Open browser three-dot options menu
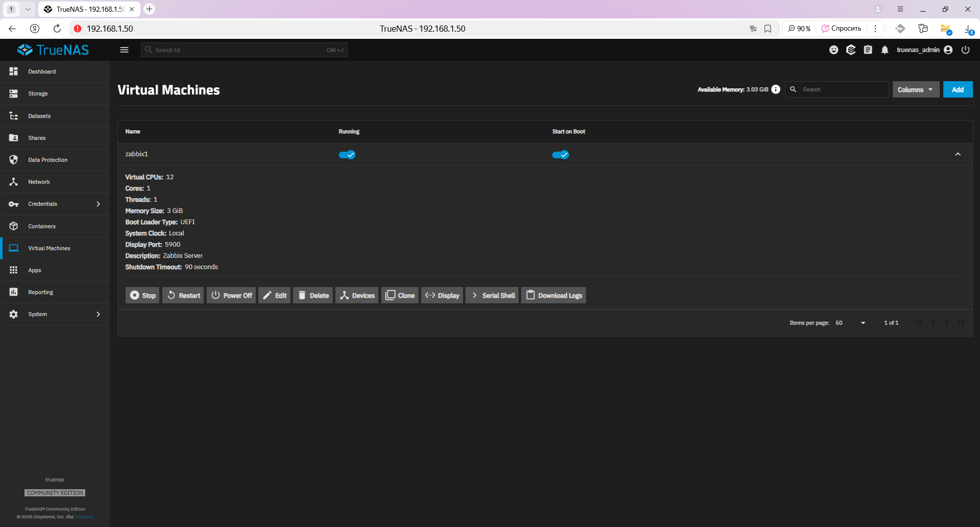The width and height of the screenshot is (980, 527). 875,29
